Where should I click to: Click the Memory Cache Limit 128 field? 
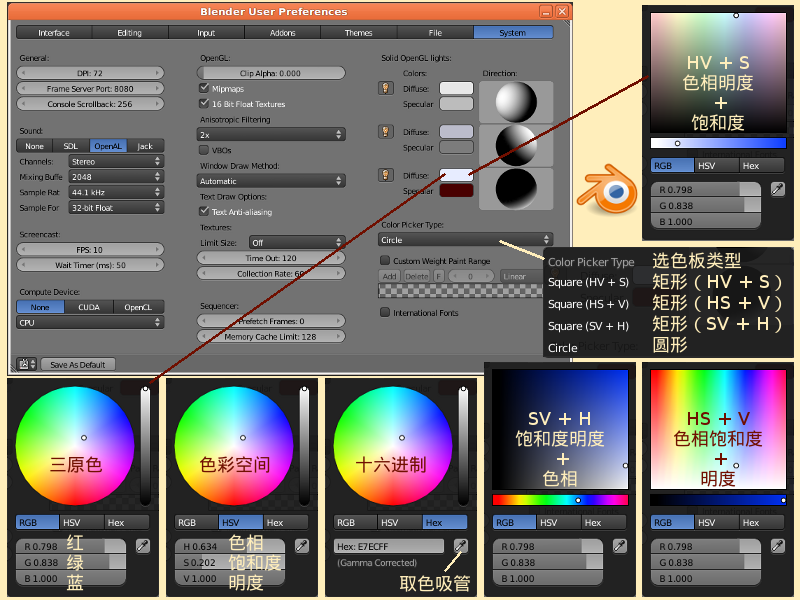tap(271, 337)
